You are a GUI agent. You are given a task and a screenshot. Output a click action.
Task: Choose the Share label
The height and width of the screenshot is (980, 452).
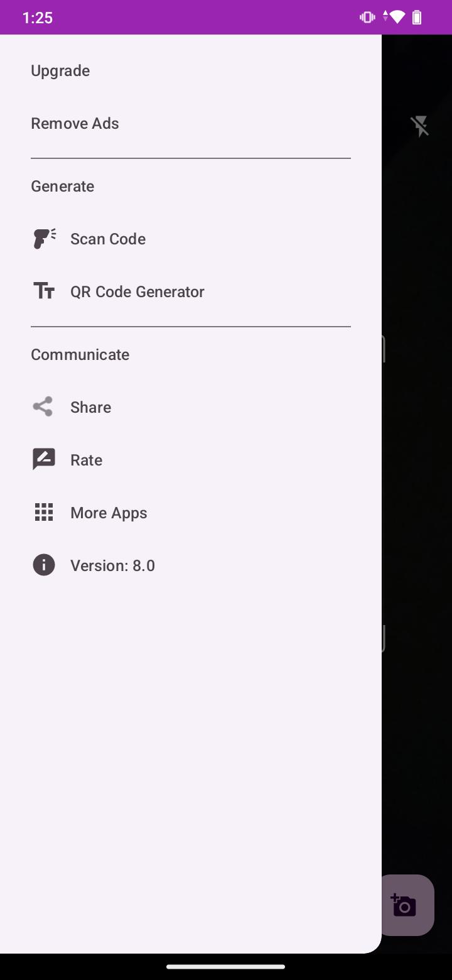point(91,407)
